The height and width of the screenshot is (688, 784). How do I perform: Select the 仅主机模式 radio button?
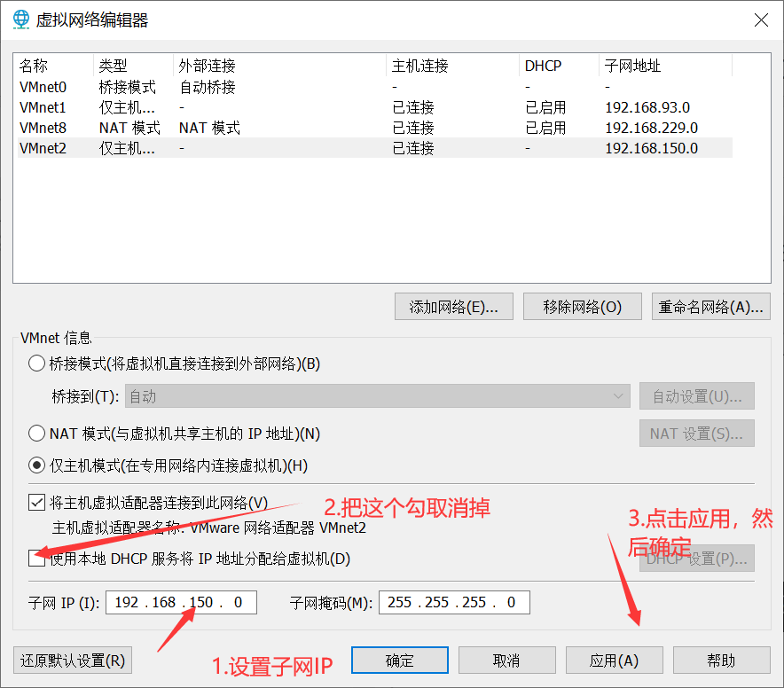pos(36,465)
